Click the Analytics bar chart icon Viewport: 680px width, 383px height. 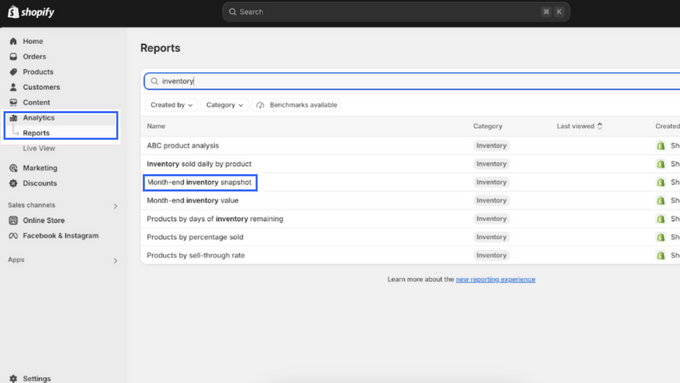point(13,118)
